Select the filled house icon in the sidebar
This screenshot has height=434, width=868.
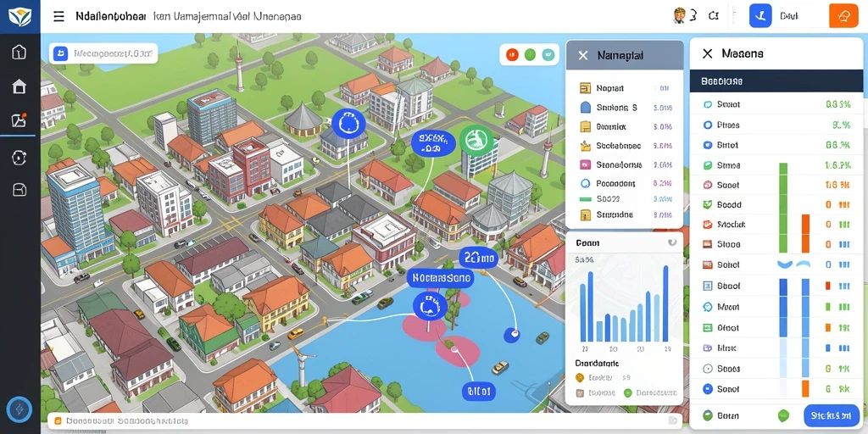pyautogui.click(x=19, y=86)
